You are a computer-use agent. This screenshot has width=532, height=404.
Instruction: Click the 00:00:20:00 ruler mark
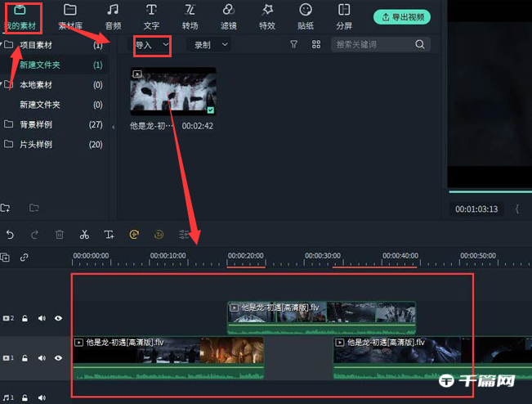[x=246, y=256]
